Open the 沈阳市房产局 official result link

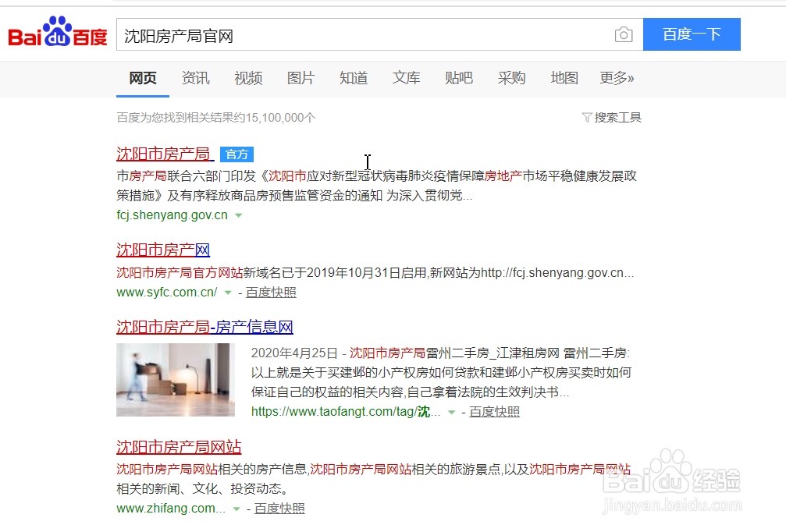[x=163, y=154]
